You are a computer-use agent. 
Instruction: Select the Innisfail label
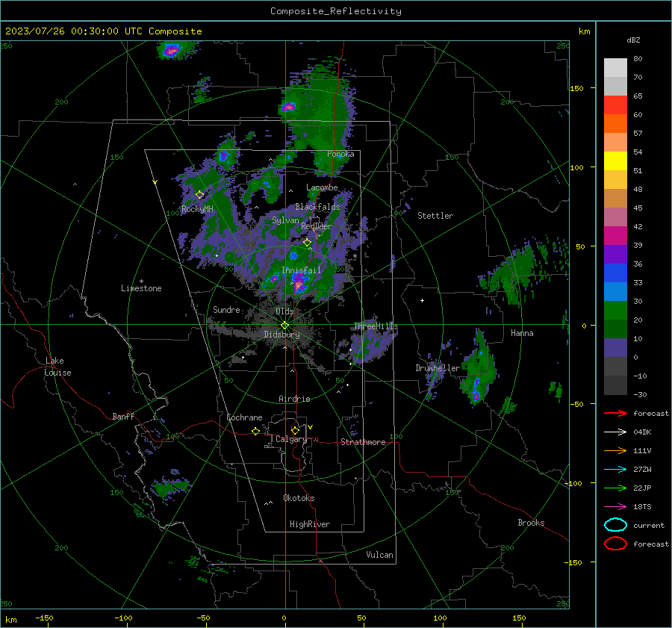click(302, 270)
